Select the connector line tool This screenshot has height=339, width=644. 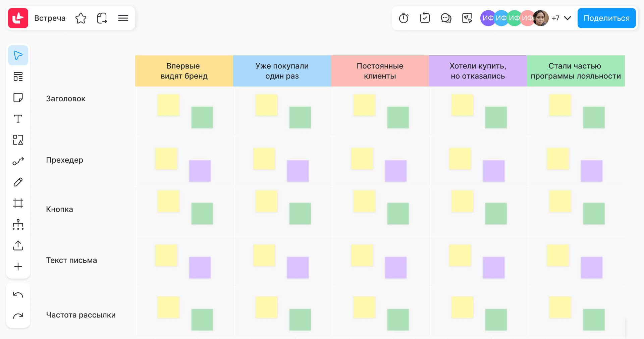[x=18, y=161]
